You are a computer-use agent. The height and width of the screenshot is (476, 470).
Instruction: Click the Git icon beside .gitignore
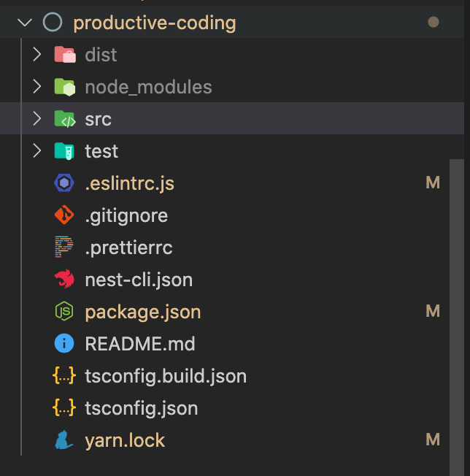[64, 215]
